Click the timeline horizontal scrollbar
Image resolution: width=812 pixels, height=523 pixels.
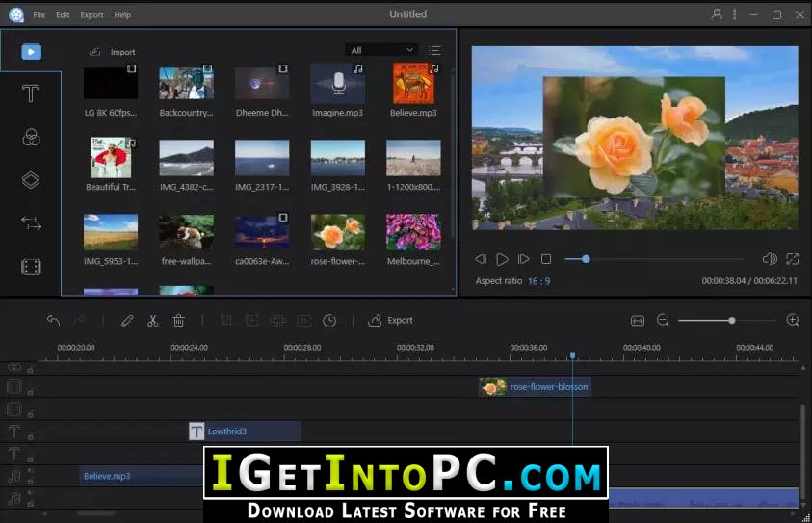click(96, 513)
